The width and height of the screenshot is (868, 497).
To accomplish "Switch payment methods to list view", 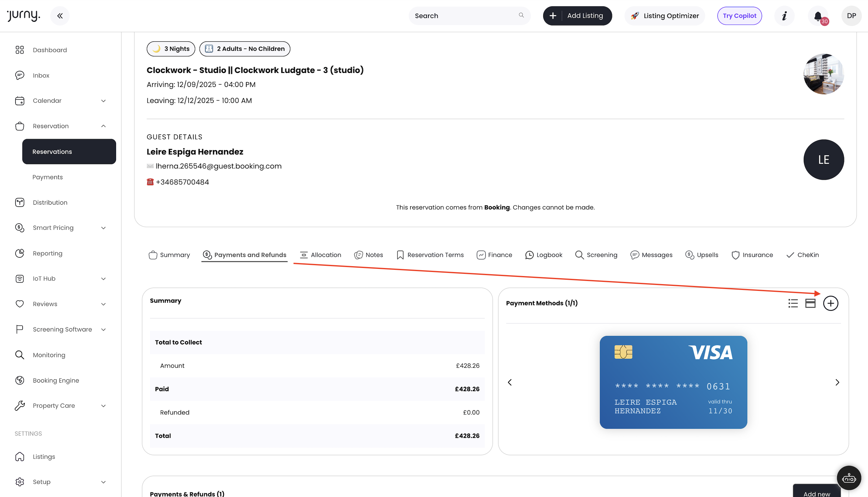I will coord(793,303).
